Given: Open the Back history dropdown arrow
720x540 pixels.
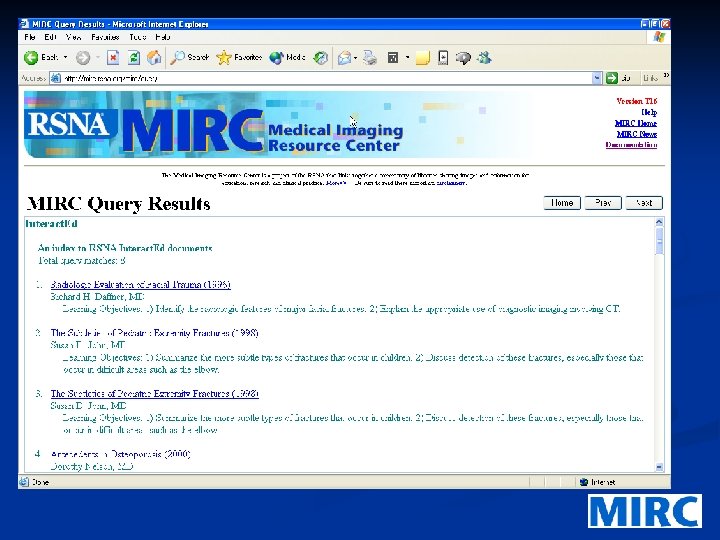Looking at the screenshot, I should [65, 57].
